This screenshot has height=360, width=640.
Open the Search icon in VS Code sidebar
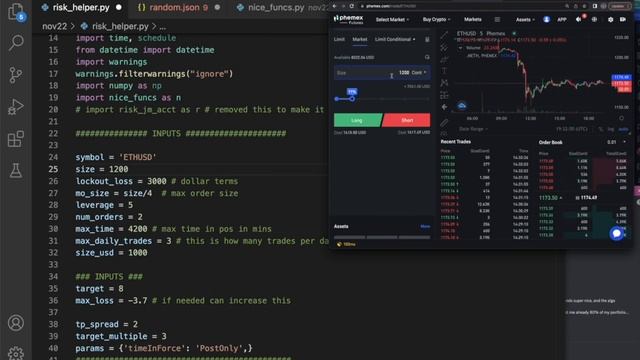[16, 42]
